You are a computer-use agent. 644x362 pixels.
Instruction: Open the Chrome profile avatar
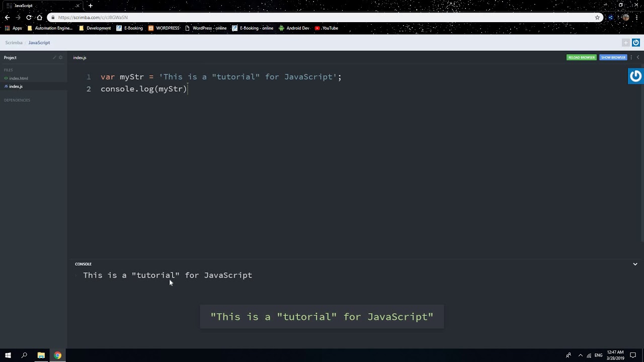tap(625, 17)
